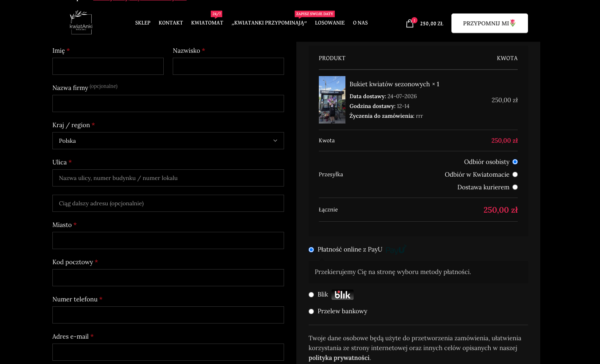Select Odbiór osobisty shipping option

[x=515, y=162]
